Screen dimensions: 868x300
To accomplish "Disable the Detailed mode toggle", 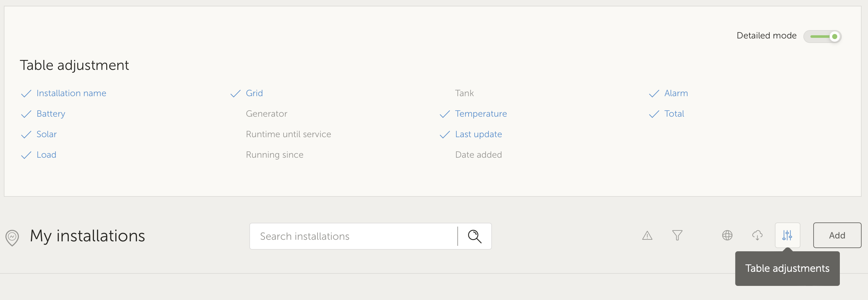I will pos(823,37).
